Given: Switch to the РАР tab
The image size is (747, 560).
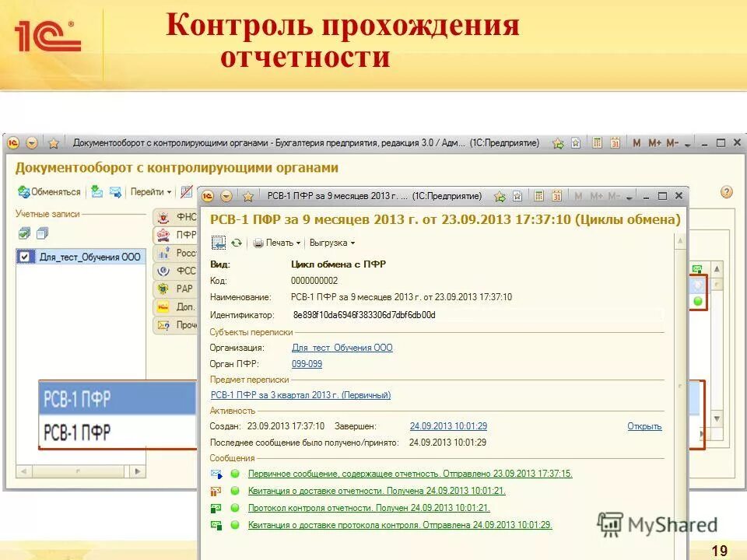Looking at the screenshot, I should 175,289.
